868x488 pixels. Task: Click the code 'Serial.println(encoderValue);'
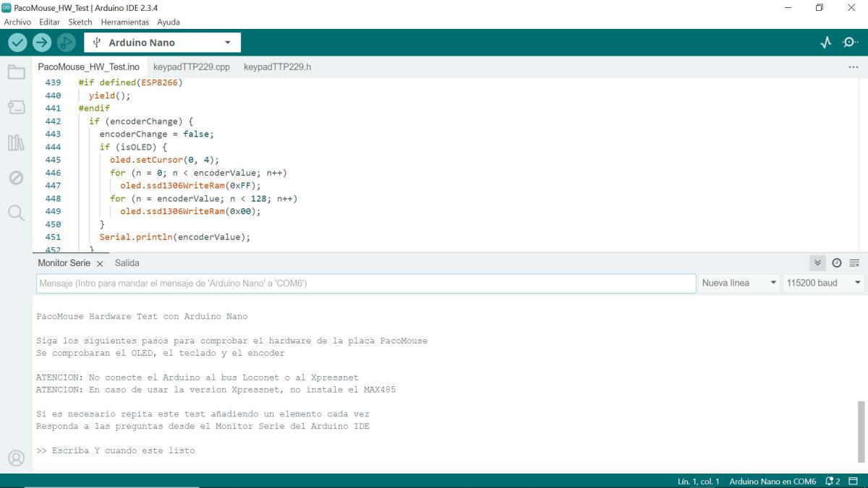pos(175,237)
